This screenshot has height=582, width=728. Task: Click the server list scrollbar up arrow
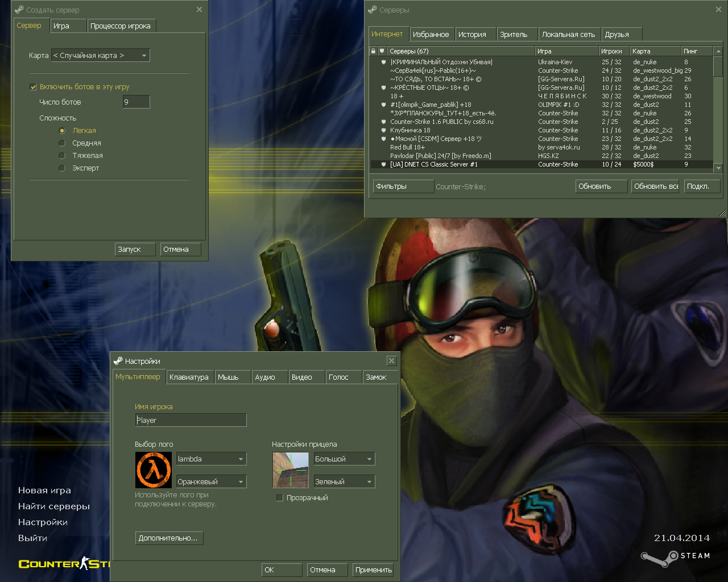[x=718, y=51]
